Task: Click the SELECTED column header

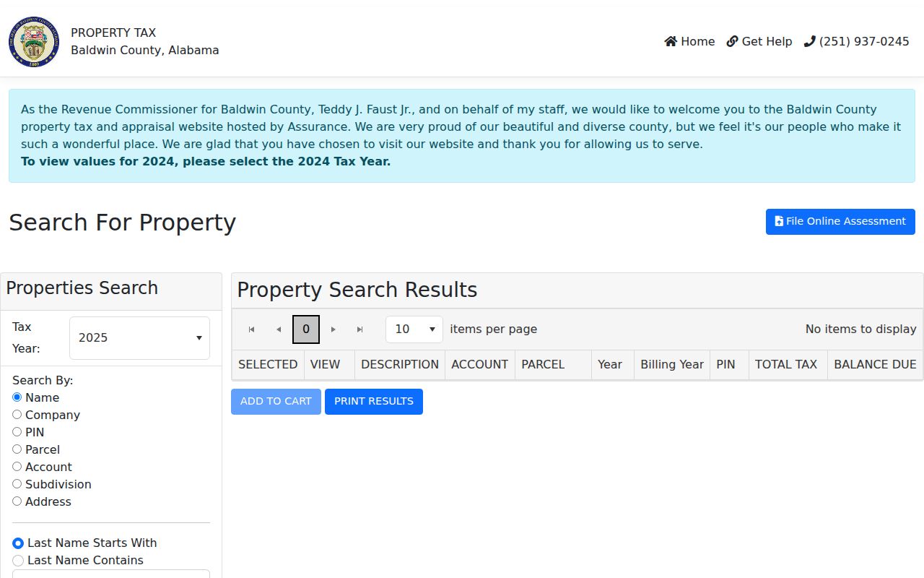Action: pyautogui.click(x=268, y=365)
